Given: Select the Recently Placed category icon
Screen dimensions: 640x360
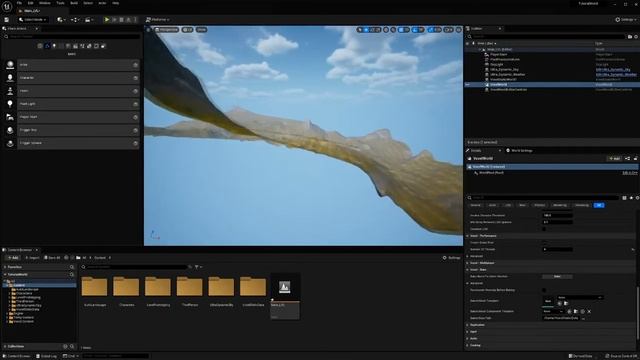Looking at the screenshot, I should click(x=40, y=46).
